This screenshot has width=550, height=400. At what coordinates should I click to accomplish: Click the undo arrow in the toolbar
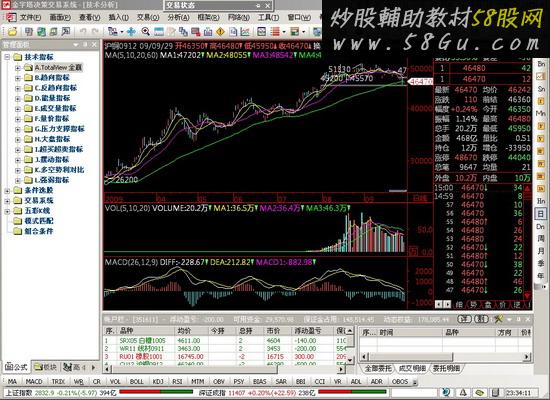point(83,32)
